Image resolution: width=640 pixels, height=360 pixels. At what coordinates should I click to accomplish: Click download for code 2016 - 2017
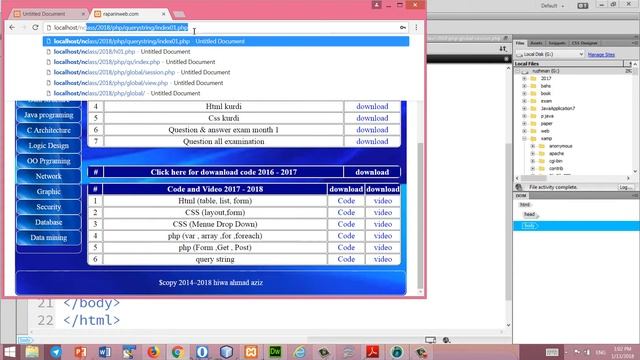[x=372, y=172]
